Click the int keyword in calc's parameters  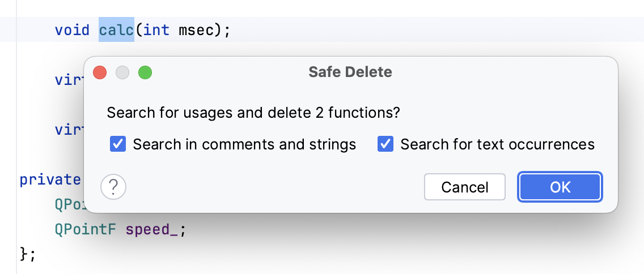(x=156, y=30)
